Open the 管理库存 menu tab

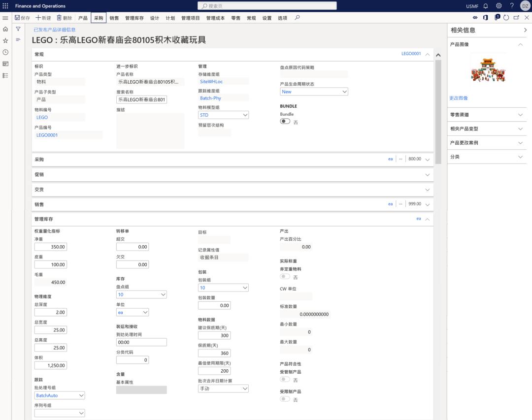point(134,18)
